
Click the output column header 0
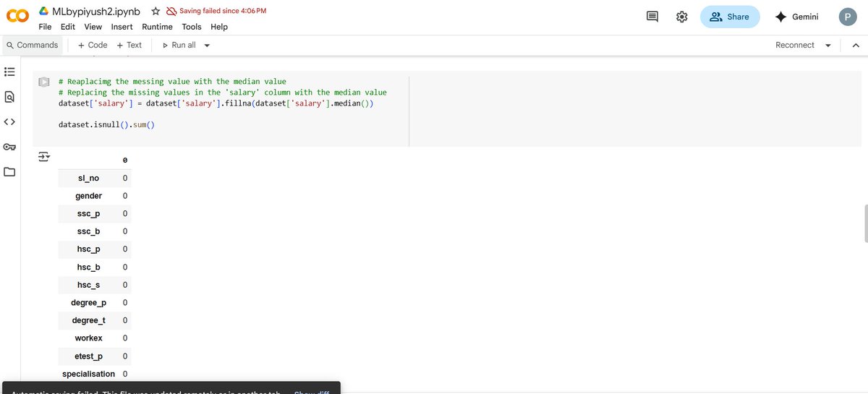[x=125, y=160]
